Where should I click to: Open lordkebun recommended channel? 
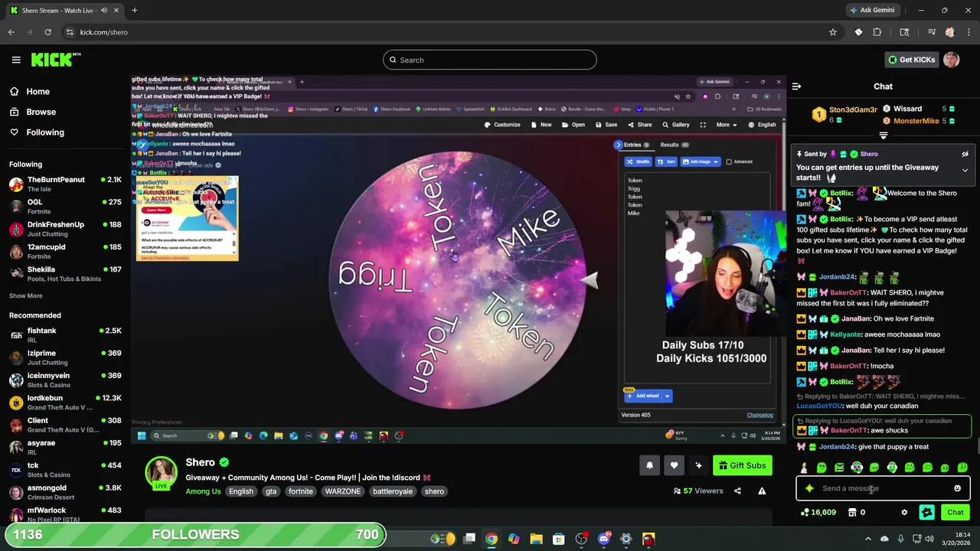pyautogui.click(x=65, y=403)
